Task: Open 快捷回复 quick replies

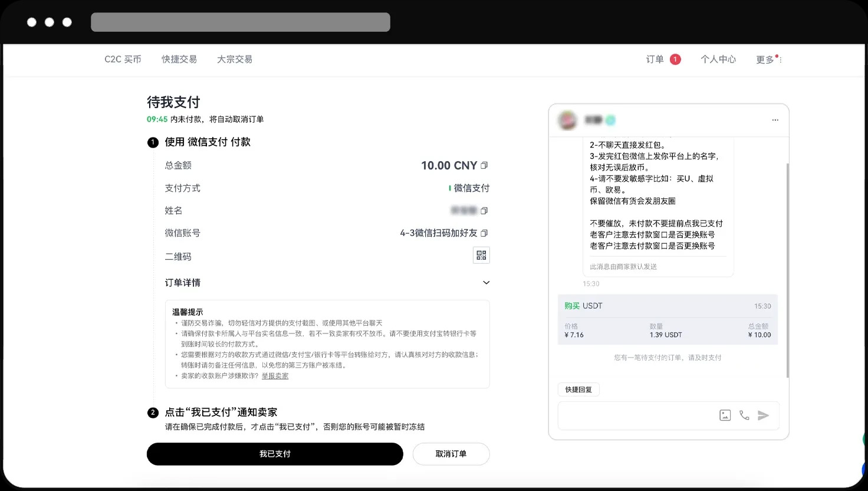Action: click(x=578, y=389)
